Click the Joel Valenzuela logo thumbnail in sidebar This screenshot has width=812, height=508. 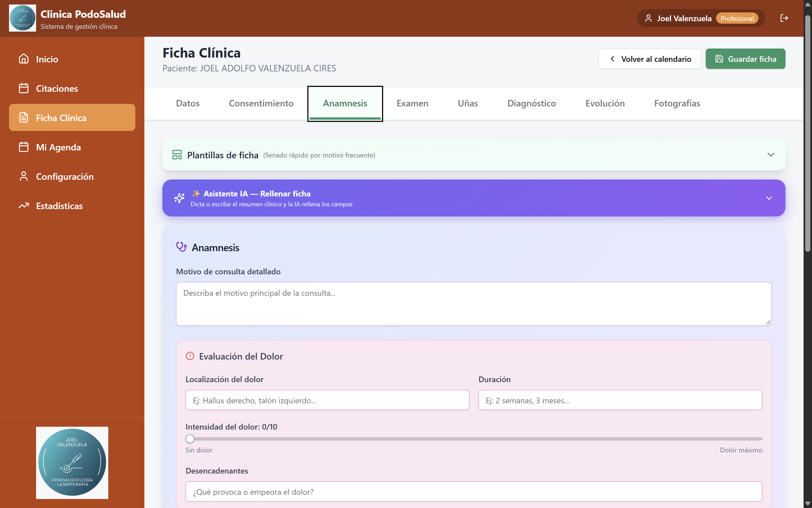click(x=72, y=463)
